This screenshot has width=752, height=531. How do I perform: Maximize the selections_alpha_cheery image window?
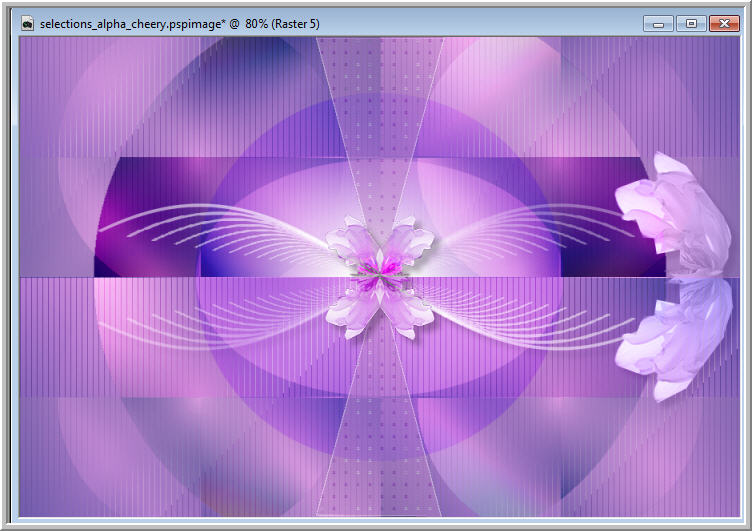tap(691, 24)
